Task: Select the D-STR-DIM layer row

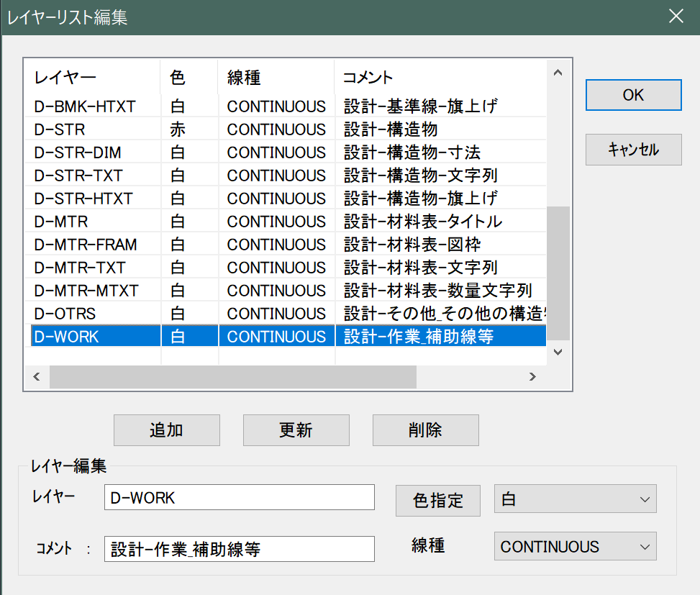Action: tap(286, 153)
